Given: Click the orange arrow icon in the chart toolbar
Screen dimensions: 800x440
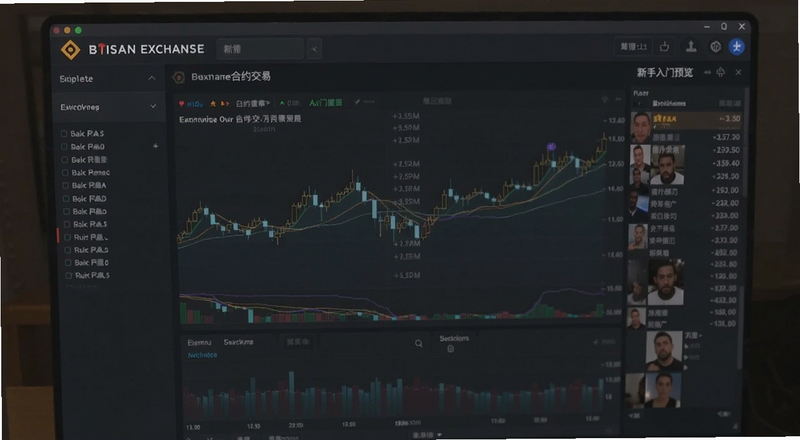Looking at the screenshot, I should click(225, 104).
